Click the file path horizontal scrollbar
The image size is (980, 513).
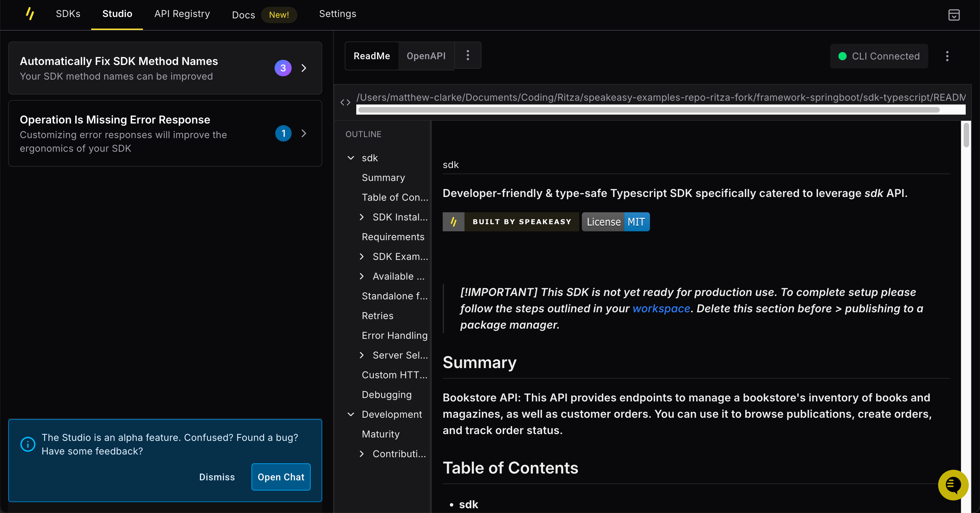pyautogui.click(x=648, y=110)
